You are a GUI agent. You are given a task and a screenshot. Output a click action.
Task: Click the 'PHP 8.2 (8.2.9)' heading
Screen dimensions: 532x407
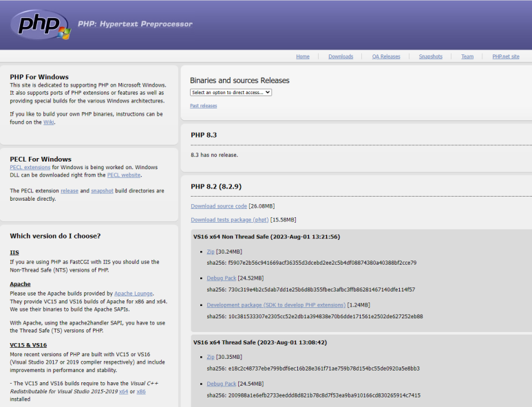click(216, 187)
